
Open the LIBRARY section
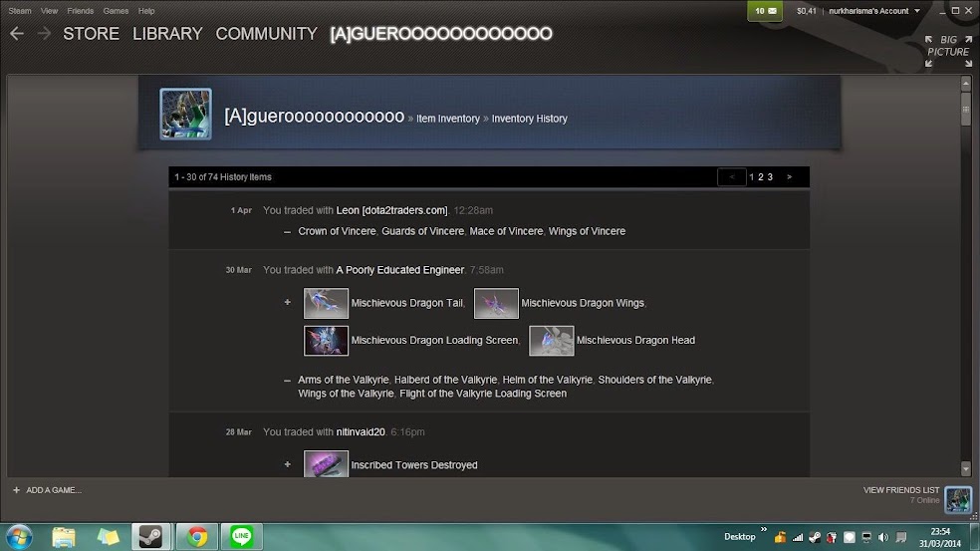tap(167, 34)
